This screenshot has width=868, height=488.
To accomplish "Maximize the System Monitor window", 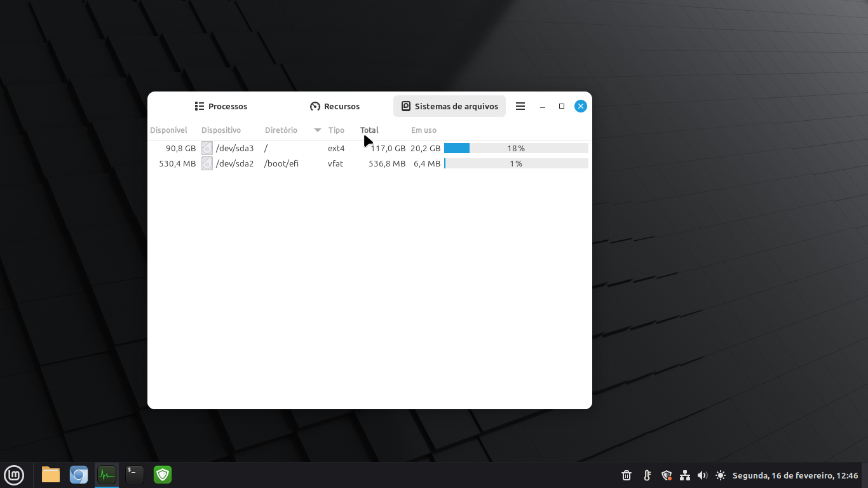I will click(x=562, y=106).
